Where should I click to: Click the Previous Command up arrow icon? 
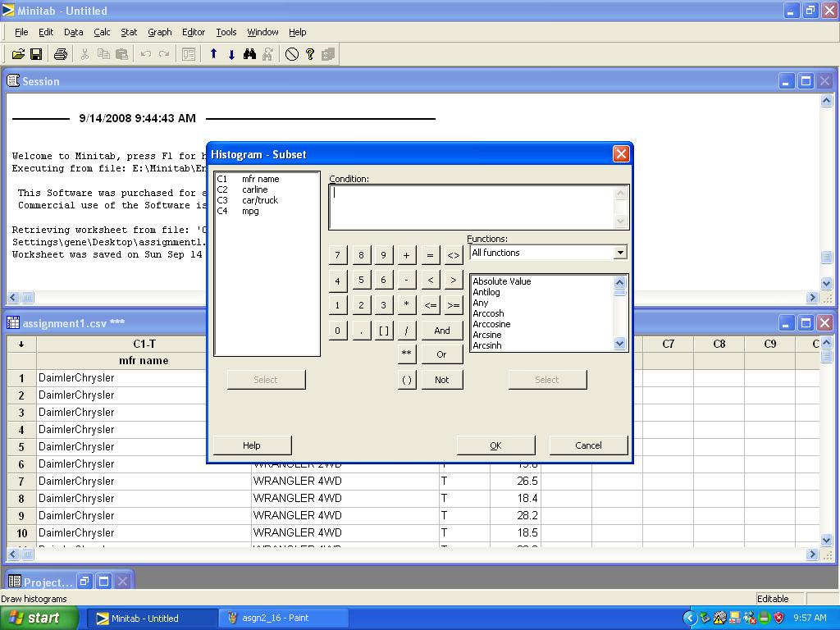213,54
